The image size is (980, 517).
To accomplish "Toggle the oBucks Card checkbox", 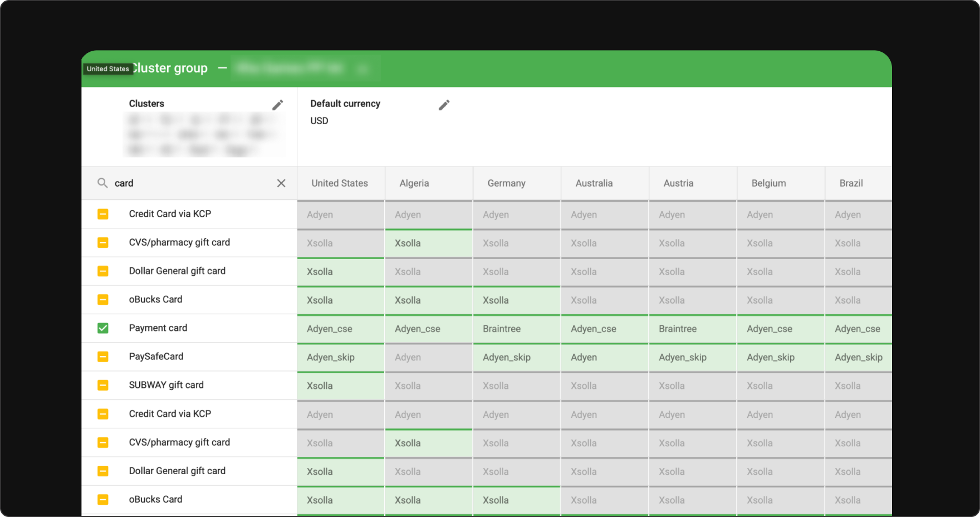I will 102,299.
